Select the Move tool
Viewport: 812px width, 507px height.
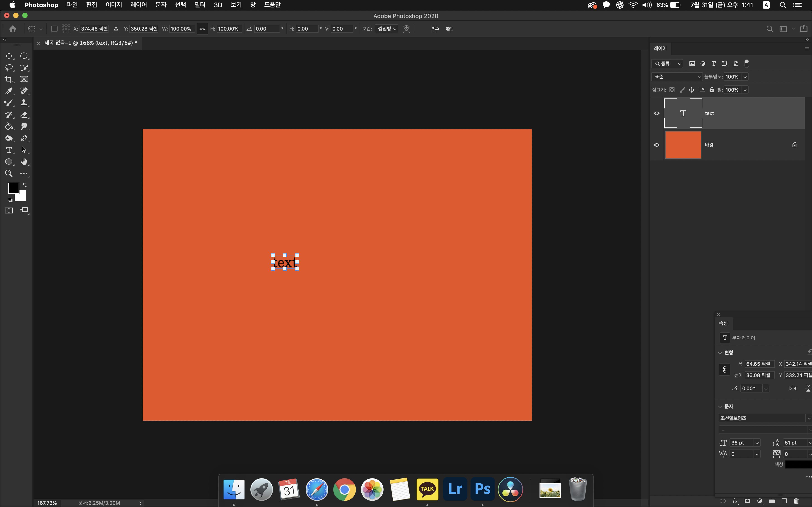(9, 56)
